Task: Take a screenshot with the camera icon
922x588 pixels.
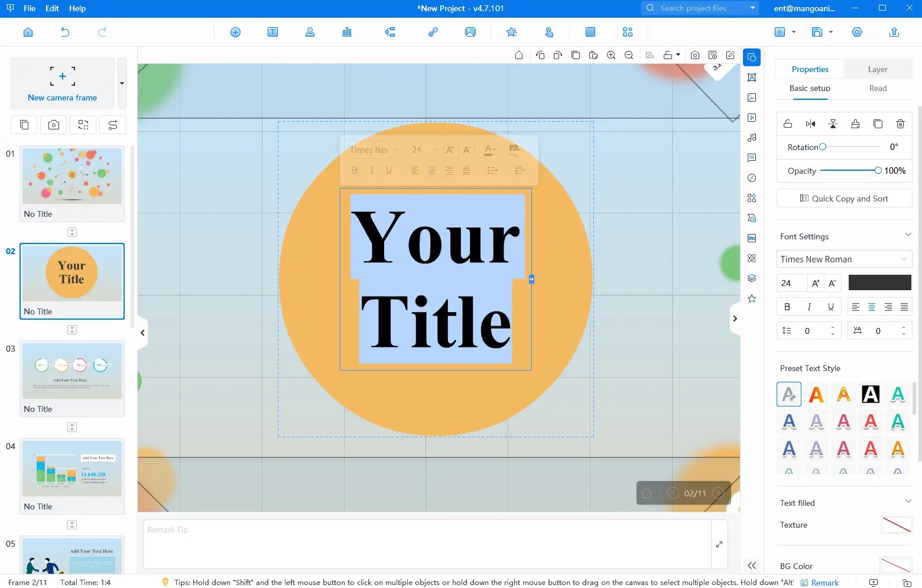Action: click(53, 125)
